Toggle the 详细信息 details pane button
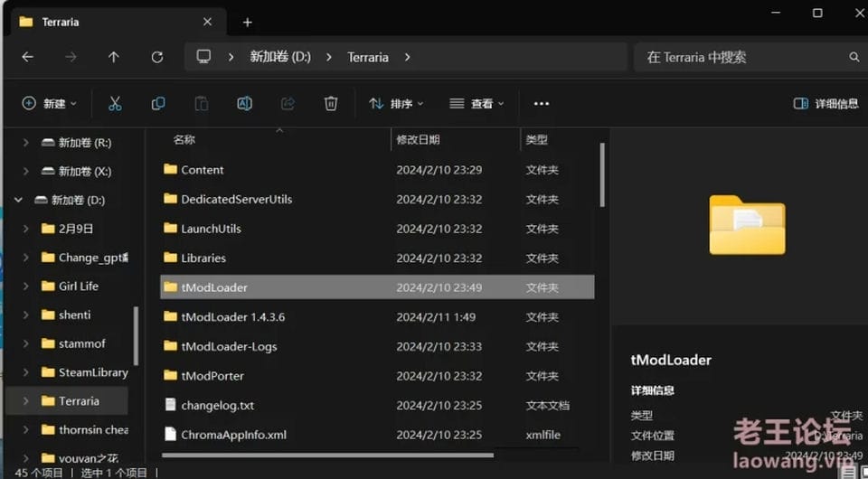Viewport: 868px width, 479px height. (x=826, y=103)
